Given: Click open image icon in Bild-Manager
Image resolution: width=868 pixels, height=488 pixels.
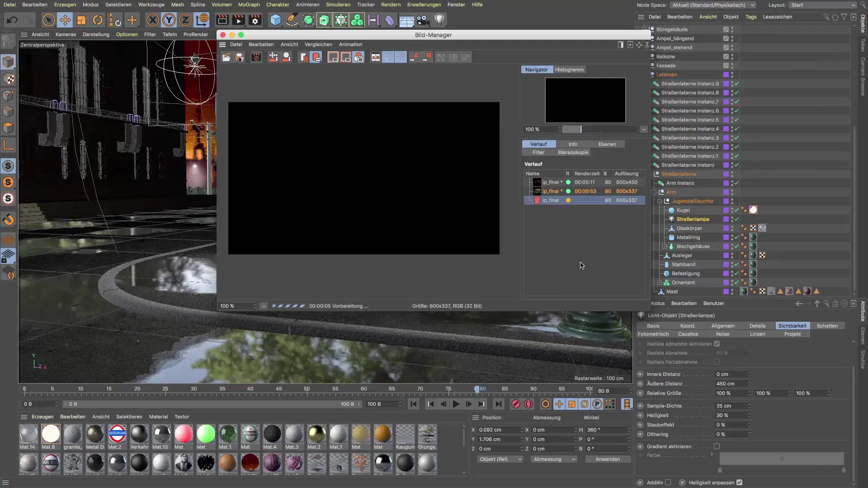Looking at the screenshot, I should tap(226, 57).
